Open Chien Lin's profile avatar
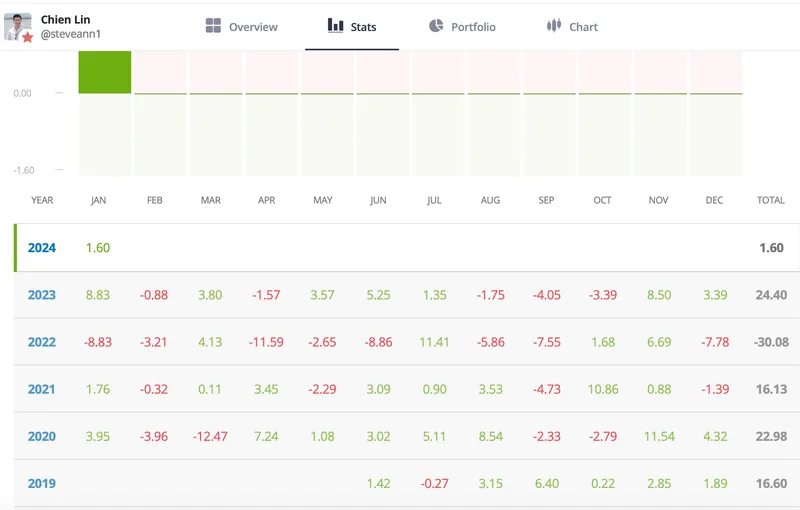The width and height of the screenshot is (800, 510). point(17,26)
